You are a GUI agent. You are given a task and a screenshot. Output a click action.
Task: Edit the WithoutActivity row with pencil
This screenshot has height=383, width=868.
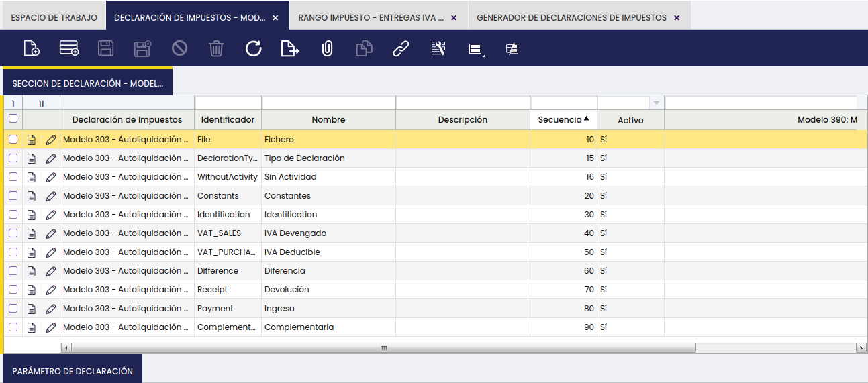(x=51, y=177)
